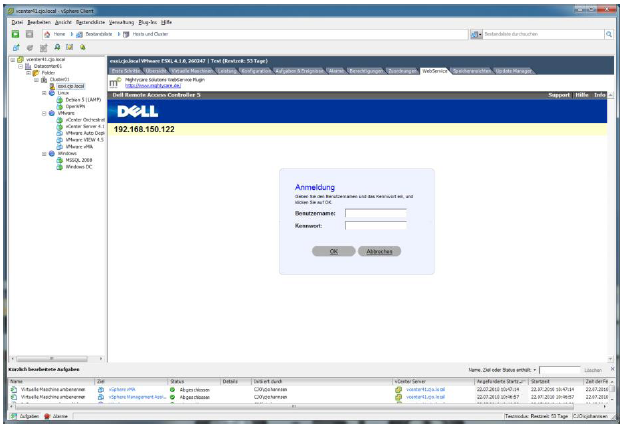Screen dimensions: 623x427
Task: Open the Hilfe menu in menu bar
Action: (x=166, y=23)
